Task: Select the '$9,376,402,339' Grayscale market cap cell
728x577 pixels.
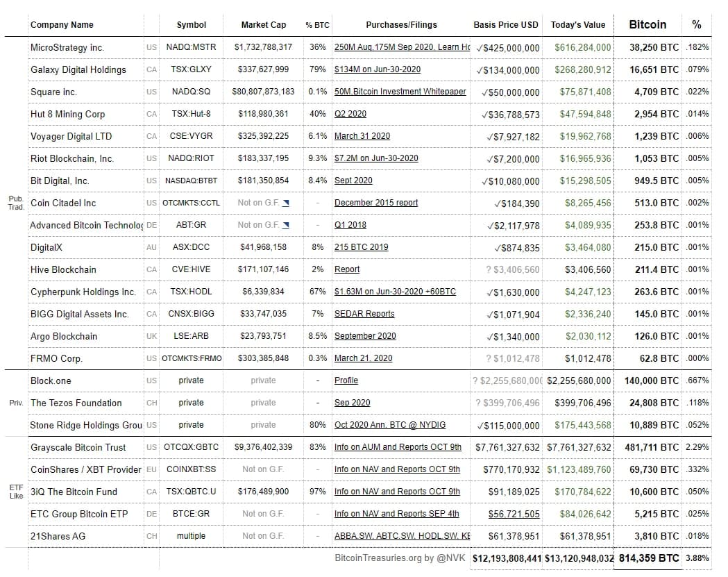Action: [263, 447]
